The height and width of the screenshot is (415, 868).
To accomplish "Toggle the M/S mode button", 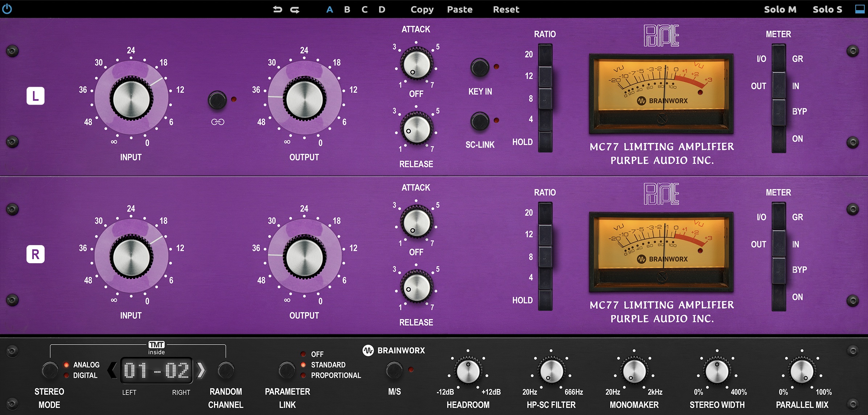I will (394, 370).
